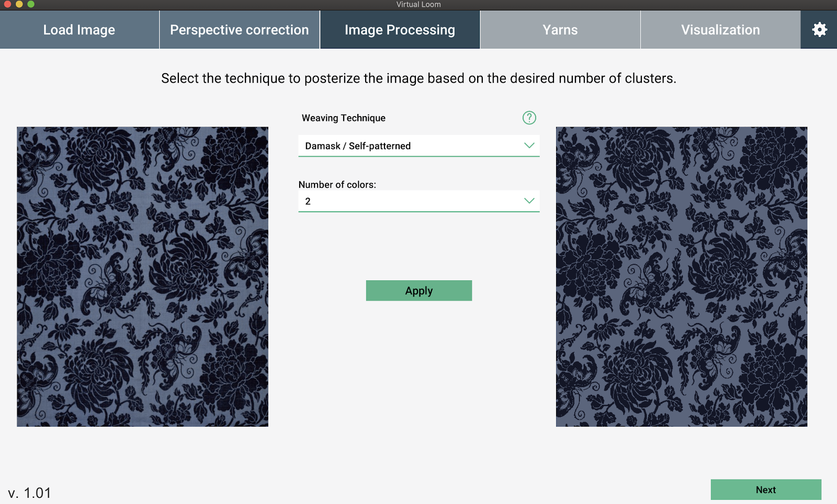Click the posterize instruction heading text

point(418,78)
